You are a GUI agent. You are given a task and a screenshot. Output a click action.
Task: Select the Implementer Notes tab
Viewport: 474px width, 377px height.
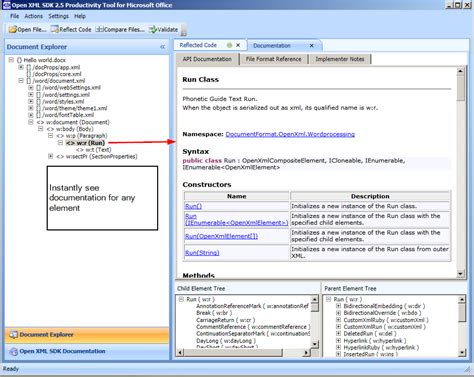(340, 59)
